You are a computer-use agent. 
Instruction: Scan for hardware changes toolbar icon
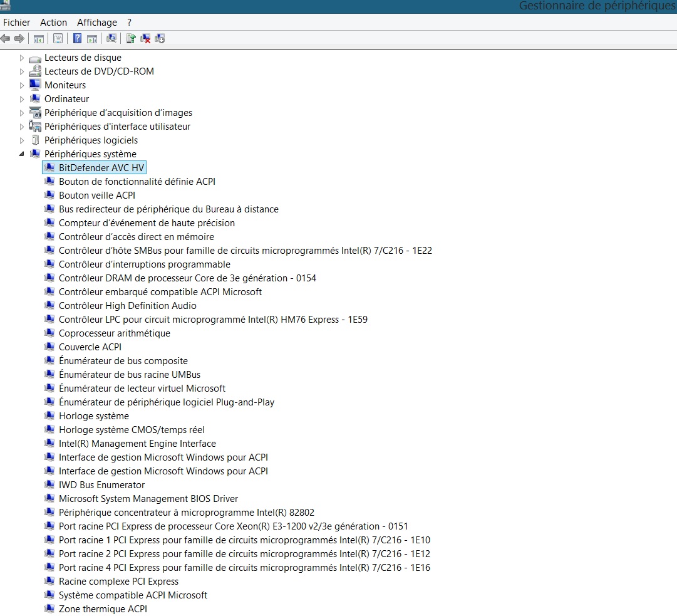coord(111,38)
